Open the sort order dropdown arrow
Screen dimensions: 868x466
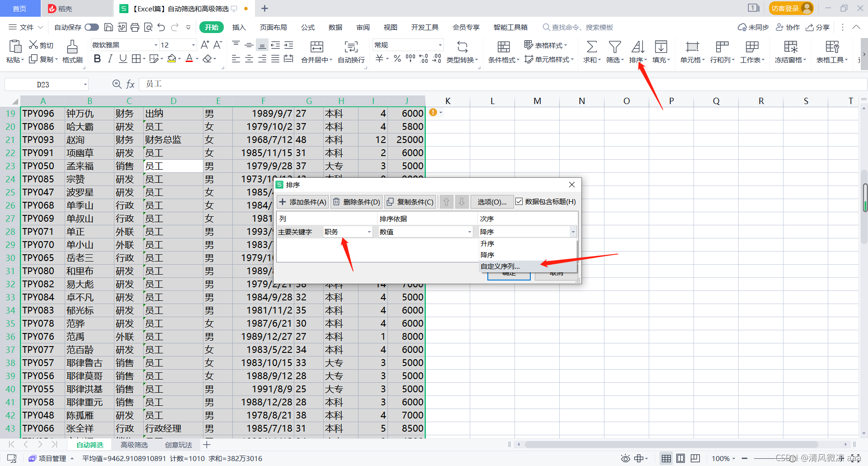click(x=573, y=232)
